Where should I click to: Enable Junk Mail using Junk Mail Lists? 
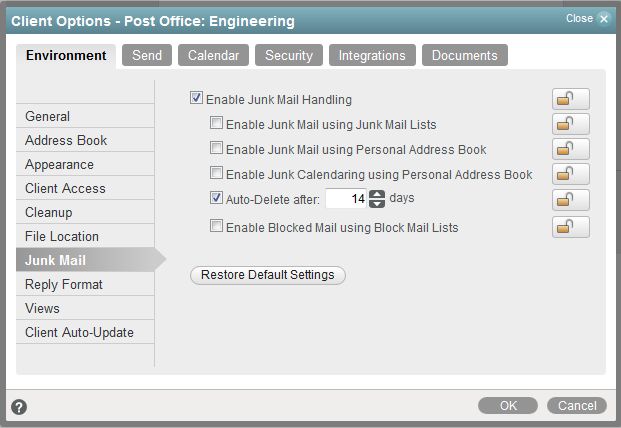[x=216, y=124]
